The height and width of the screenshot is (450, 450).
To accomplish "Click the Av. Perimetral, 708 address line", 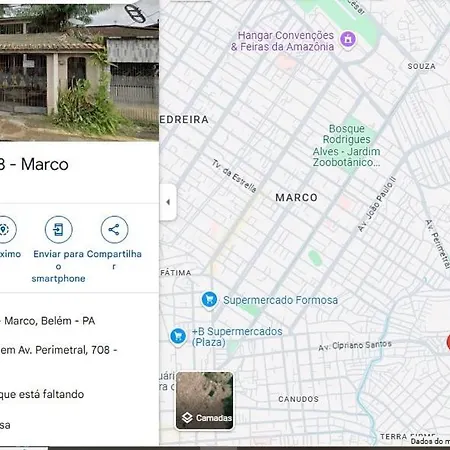I will (x=58, y=350).
